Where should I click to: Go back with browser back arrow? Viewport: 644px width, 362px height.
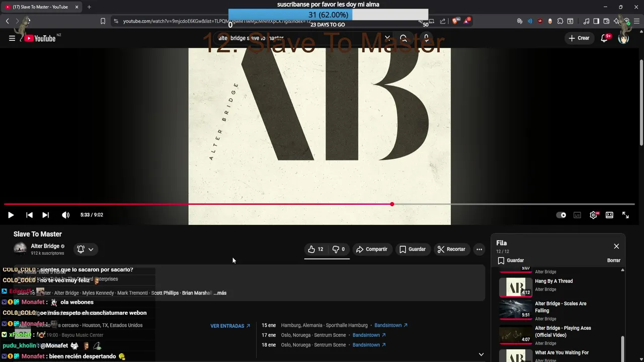tap(7, 21)
